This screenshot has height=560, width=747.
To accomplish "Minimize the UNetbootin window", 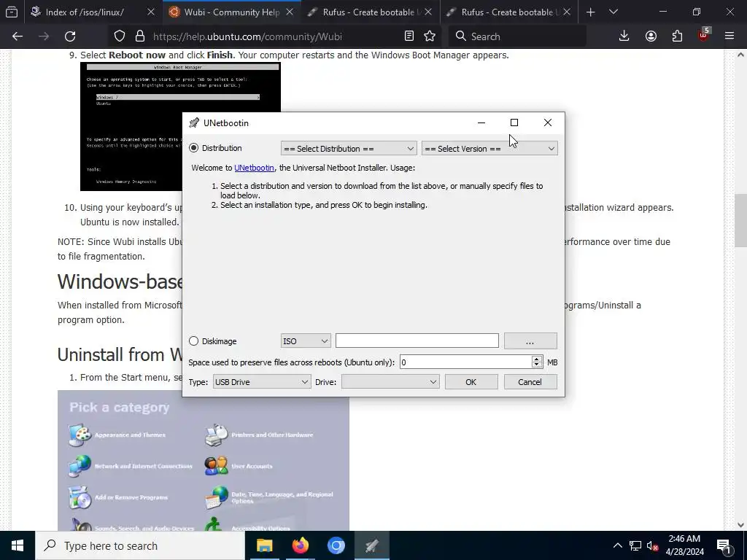I will pos(481,122).
